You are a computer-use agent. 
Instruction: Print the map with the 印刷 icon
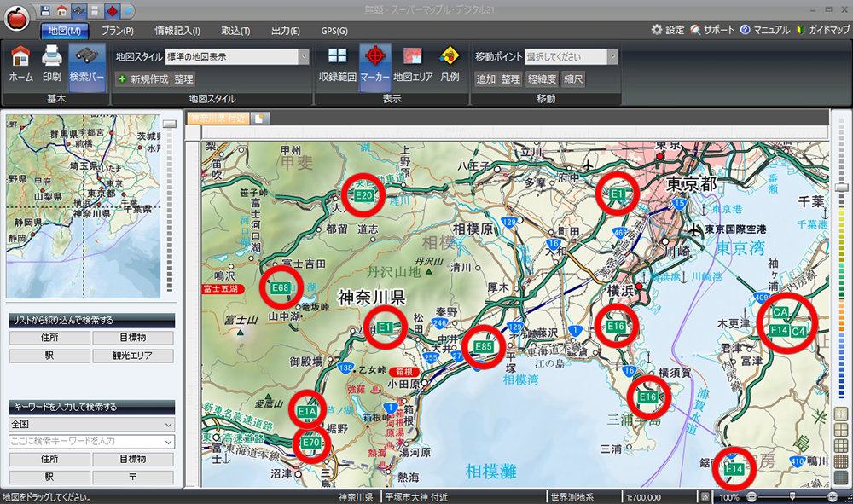[x=52, y=64]
